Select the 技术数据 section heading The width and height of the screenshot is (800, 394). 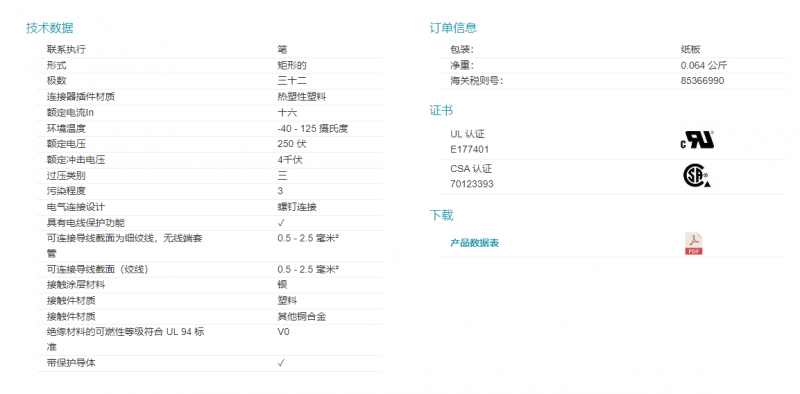50,28
